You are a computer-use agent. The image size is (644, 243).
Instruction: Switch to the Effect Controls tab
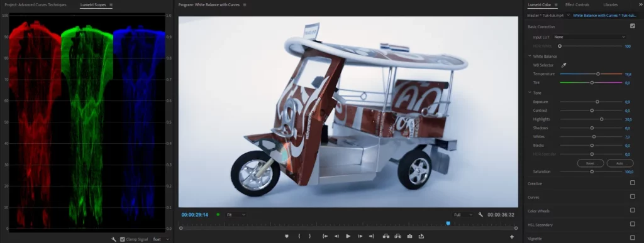(577, 5)
